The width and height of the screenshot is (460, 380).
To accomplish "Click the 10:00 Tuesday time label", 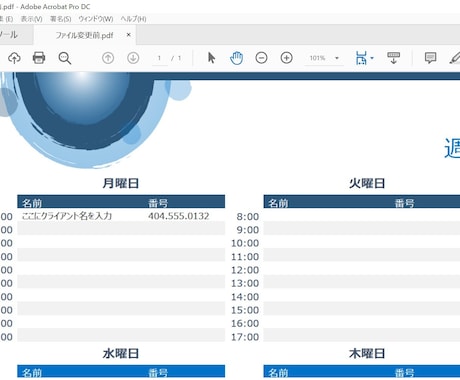I will click(x=245, y=243).
